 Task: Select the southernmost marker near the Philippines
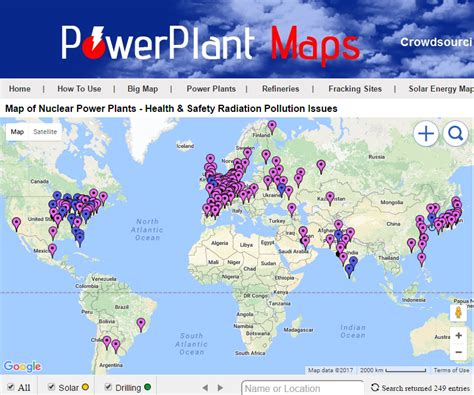pos(422,259)
